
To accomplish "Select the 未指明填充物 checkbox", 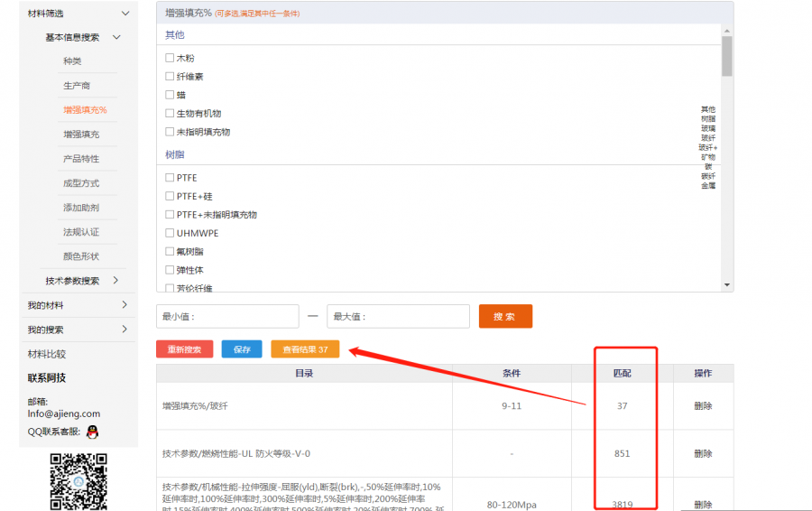I will pyautogui.click(x=170, y=132).
